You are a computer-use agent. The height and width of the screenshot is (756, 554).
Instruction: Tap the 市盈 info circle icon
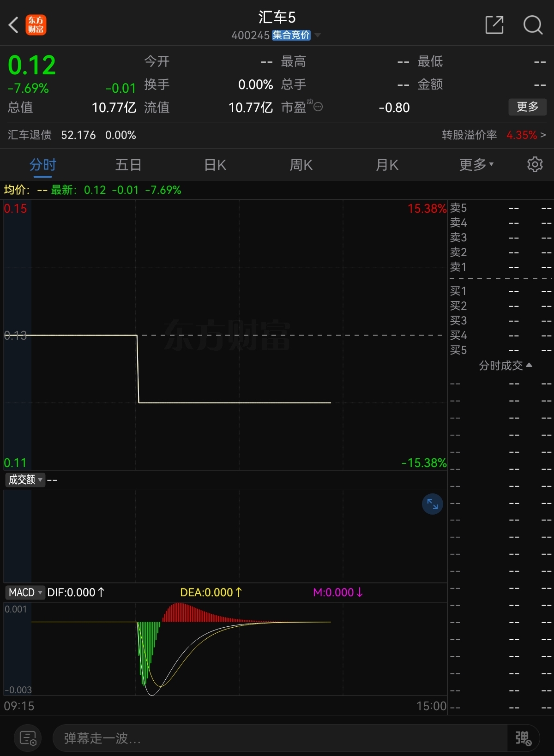click(318, 107)
